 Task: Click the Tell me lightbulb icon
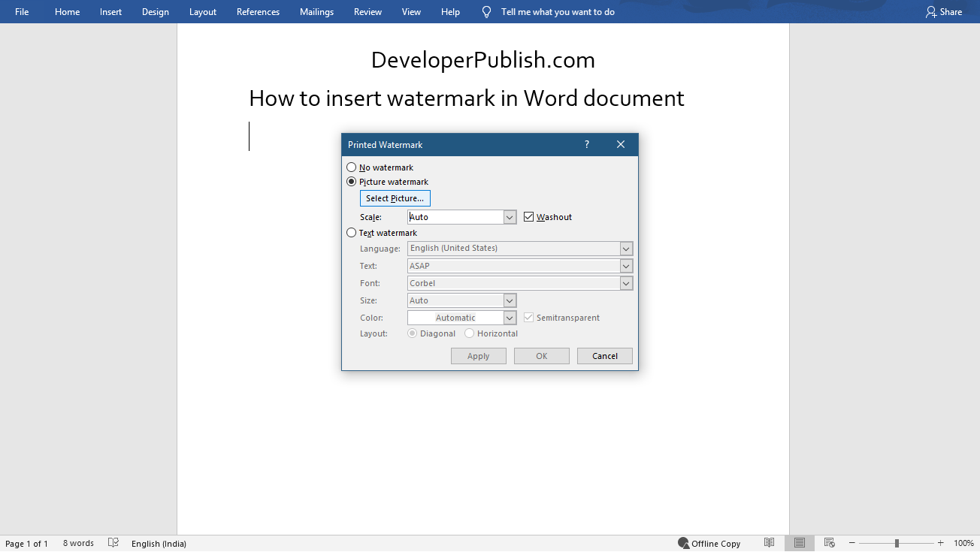(485, 11)
